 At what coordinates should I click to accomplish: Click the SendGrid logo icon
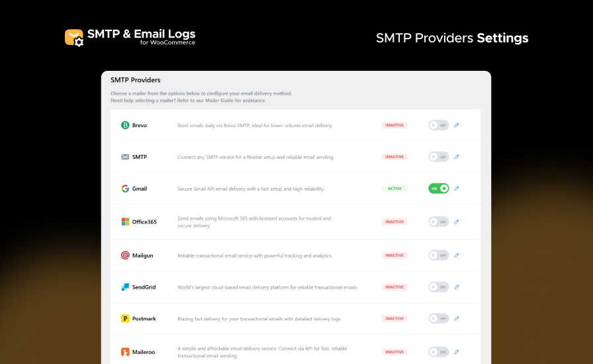(x=125, y=287)
